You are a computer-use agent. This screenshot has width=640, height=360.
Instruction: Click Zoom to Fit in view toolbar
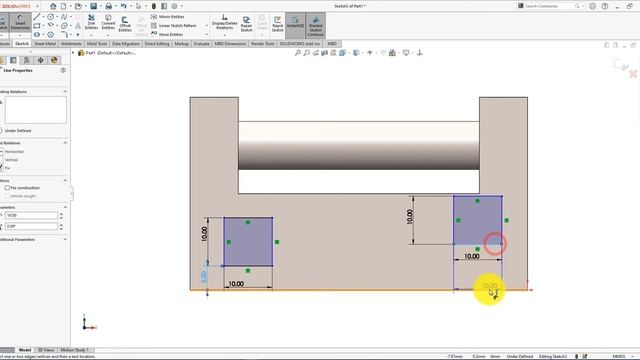coord(298,53)
